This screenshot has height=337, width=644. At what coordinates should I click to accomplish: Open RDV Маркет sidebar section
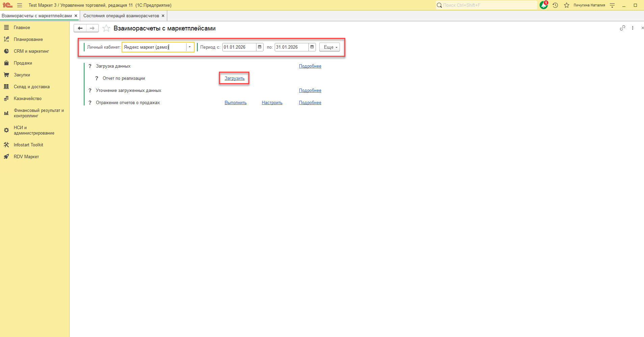(x=26, y=157)
